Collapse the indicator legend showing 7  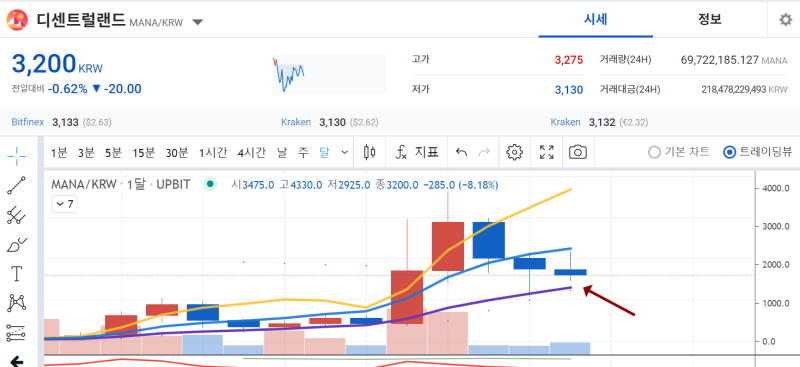pyautogui.click(x=64, y=205)
